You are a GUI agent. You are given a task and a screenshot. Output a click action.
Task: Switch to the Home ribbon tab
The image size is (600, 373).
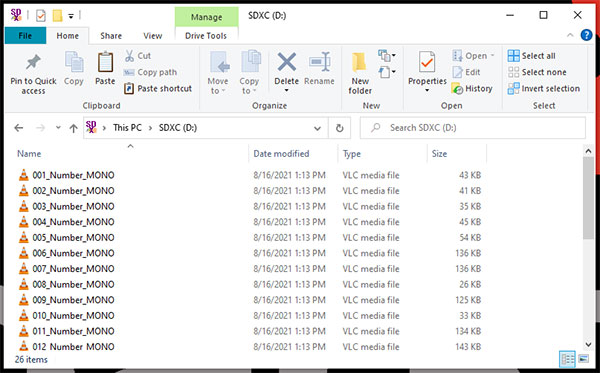(x=68, y=36)
